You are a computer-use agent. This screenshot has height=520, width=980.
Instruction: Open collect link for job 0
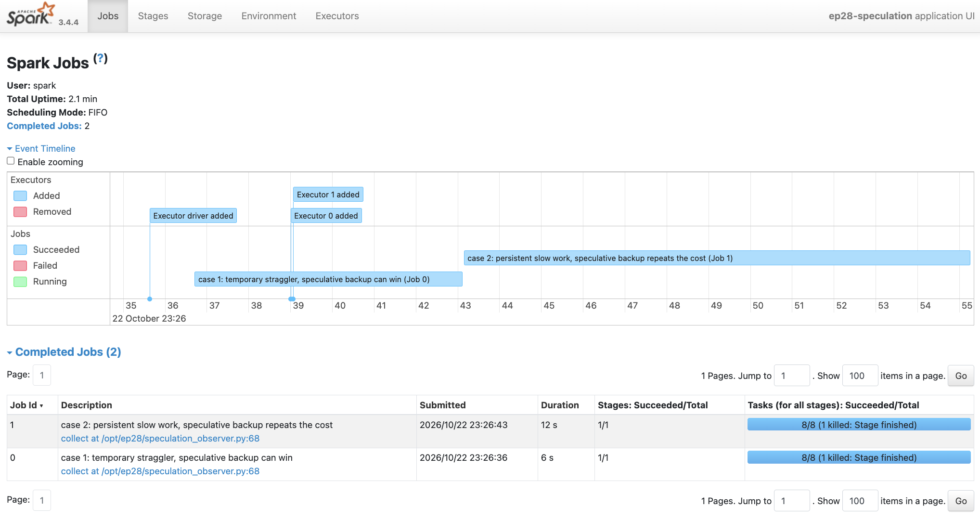[x=160, y=471]
